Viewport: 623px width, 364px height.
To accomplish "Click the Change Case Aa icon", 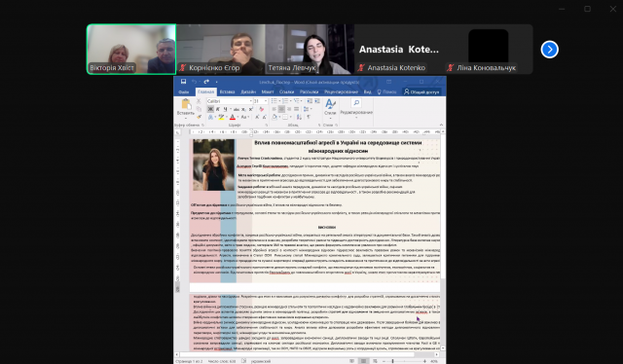I will click(243, 117).
